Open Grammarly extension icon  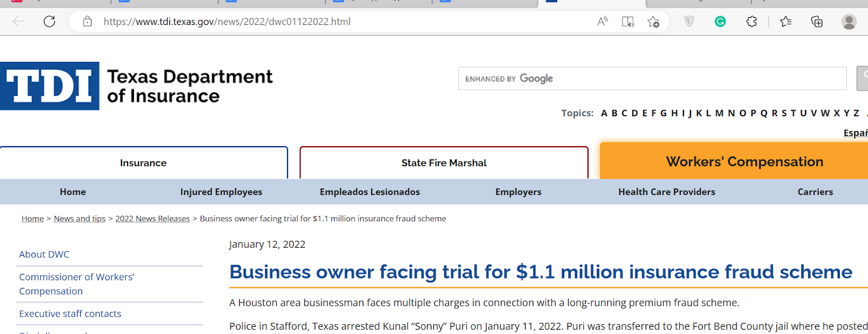720,22
